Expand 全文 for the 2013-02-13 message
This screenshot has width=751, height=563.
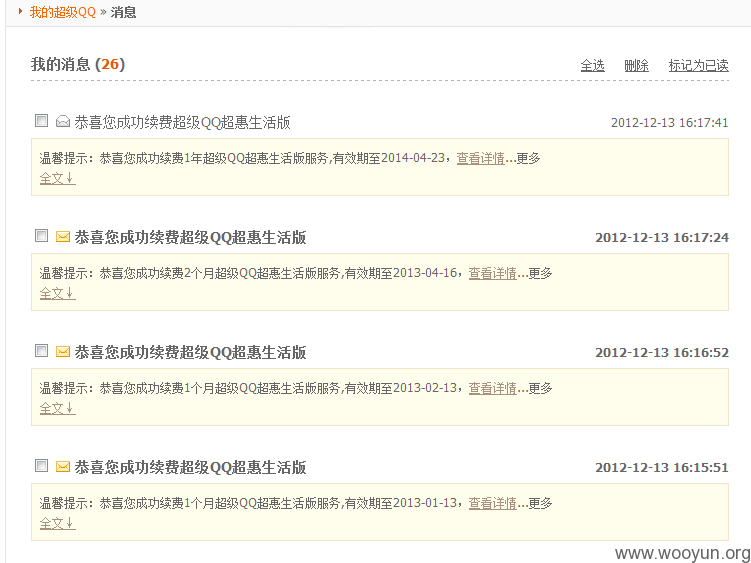click(57, 408)
